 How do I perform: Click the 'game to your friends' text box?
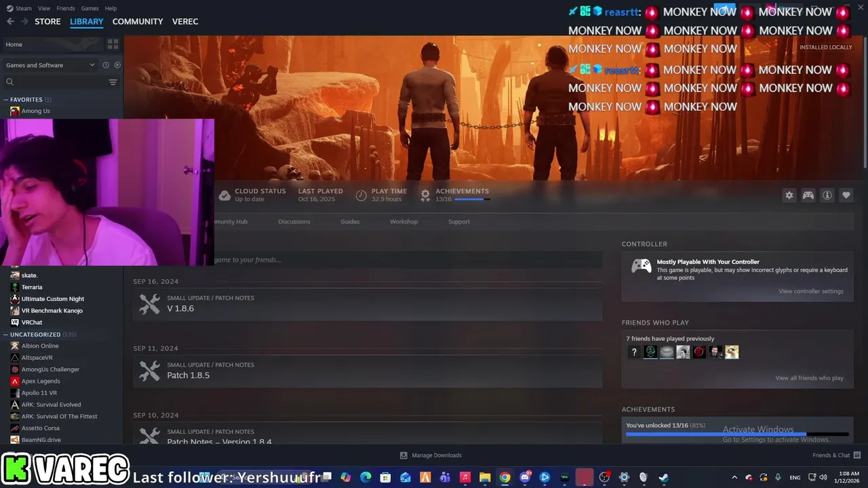click(x=408, y=260)
